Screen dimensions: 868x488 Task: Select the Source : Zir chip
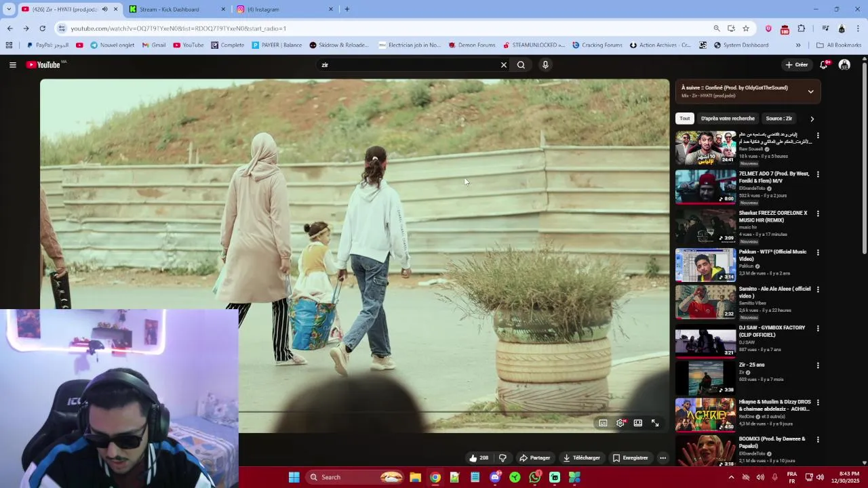tap(778, 119)
